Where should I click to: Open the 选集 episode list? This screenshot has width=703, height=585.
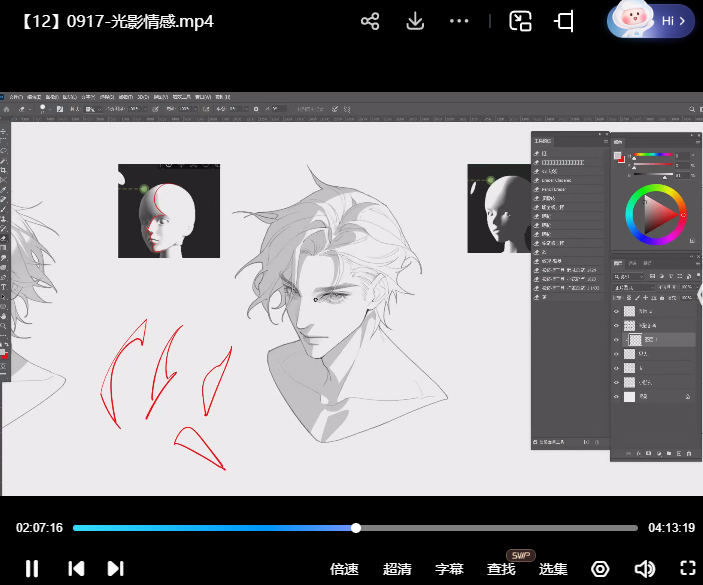coord(553,569)
